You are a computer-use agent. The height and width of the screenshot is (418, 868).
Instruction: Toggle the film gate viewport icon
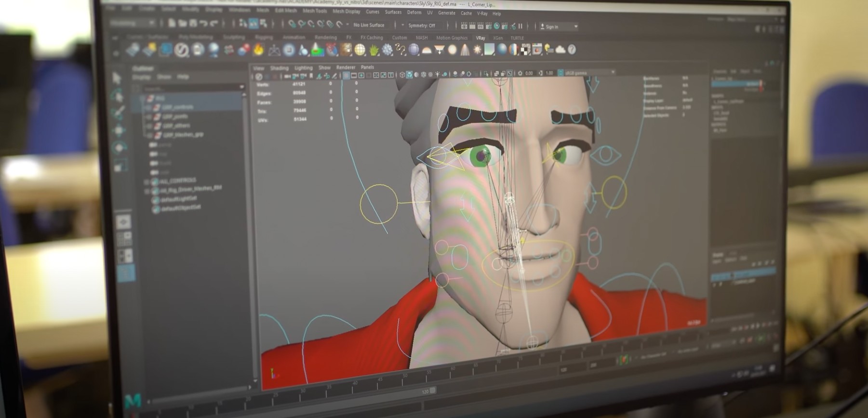pyautogui.click(x=354, y=76)
